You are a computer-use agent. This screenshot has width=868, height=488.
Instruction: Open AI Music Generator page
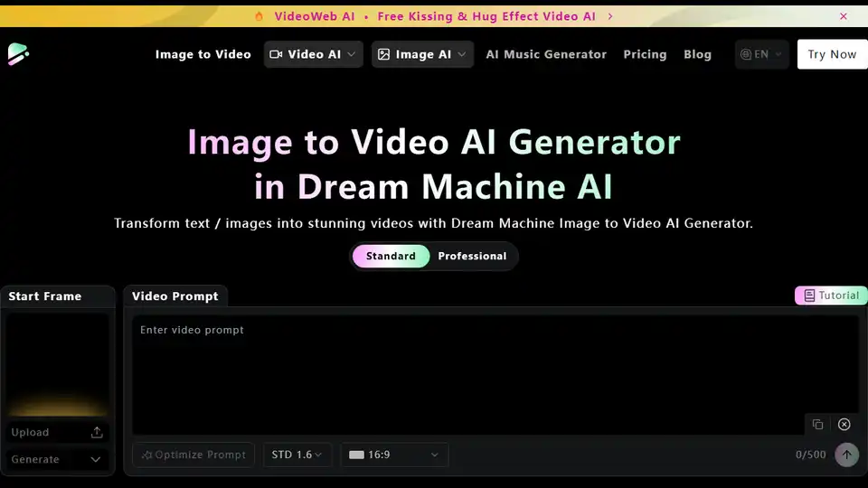(x=546, y=54)
